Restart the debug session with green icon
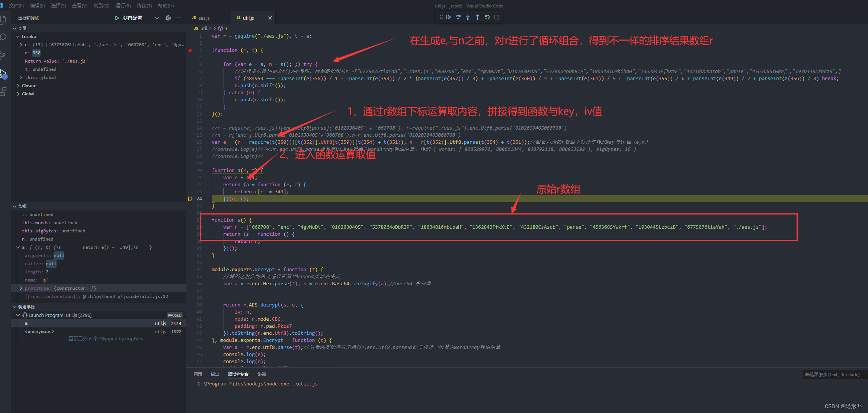This screenshot has width=868, height=413. (x=487, y=17)
